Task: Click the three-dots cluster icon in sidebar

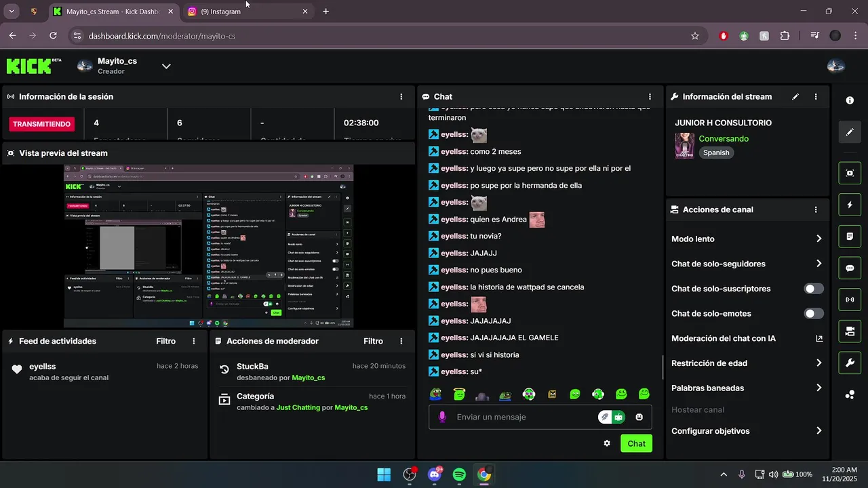Action: (x=850, y=394)
